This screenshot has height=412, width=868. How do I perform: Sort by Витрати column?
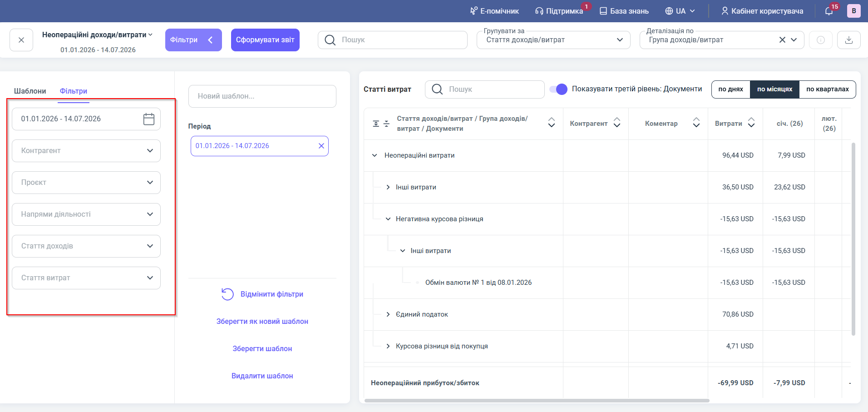point(751,123)
